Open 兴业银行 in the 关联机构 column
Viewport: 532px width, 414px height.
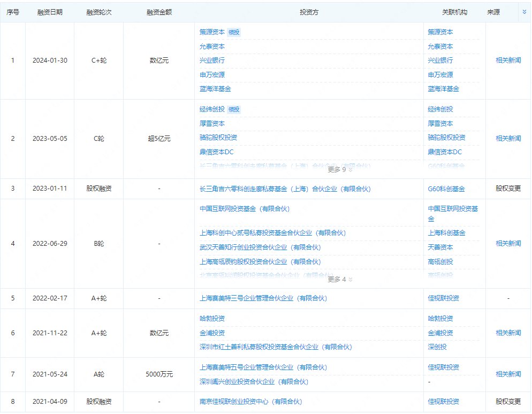pyautogui.click(x=440, y=61)
